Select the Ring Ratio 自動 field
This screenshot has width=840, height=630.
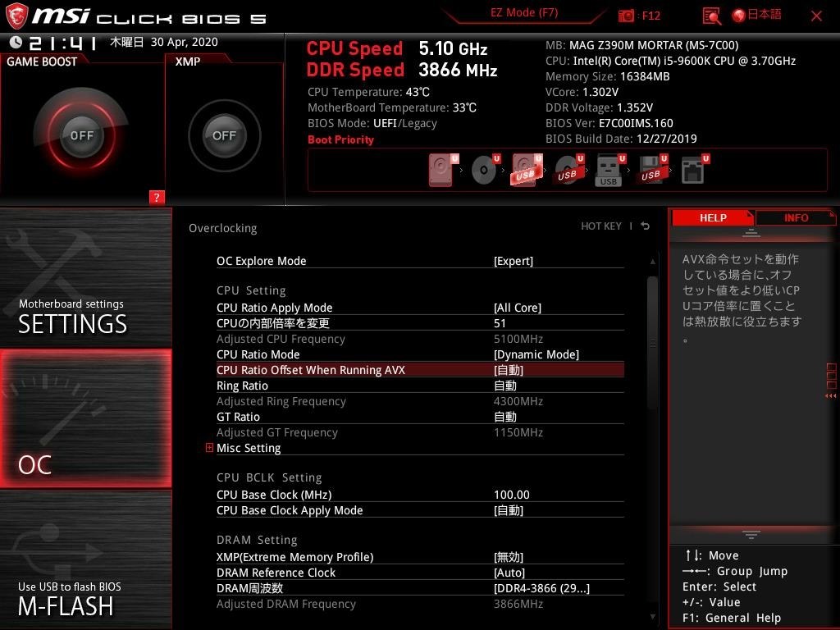(504, 386)
